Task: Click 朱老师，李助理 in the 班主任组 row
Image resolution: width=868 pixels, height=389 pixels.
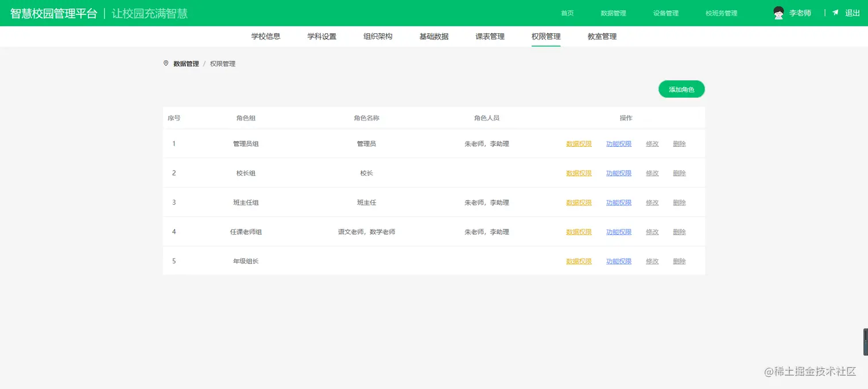Action: click(487, 203)
